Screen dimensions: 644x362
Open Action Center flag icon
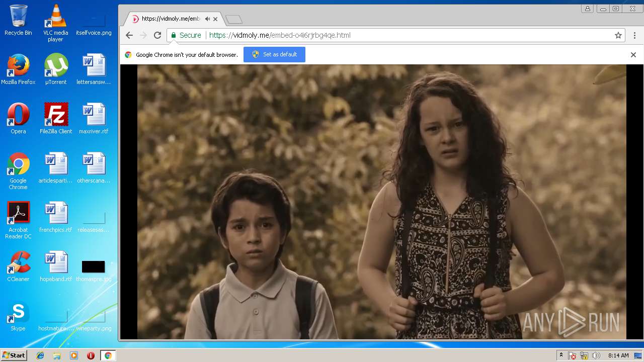tap(572, 355)
